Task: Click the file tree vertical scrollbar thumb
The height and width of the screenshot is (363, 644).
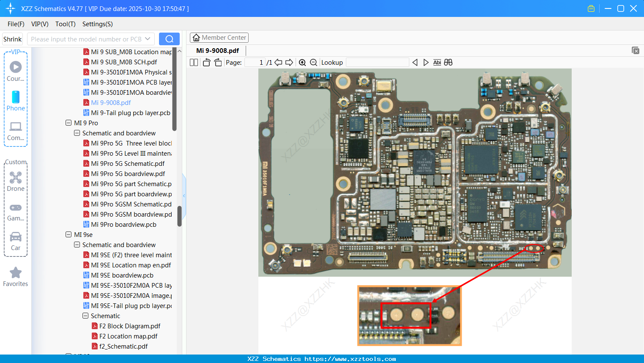Action: click(179, 216)
